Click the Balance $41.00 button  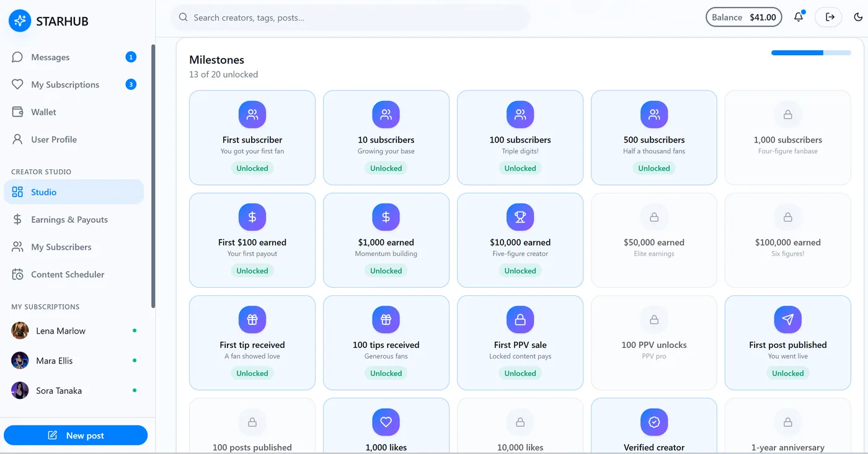click(x=744, y=17)
